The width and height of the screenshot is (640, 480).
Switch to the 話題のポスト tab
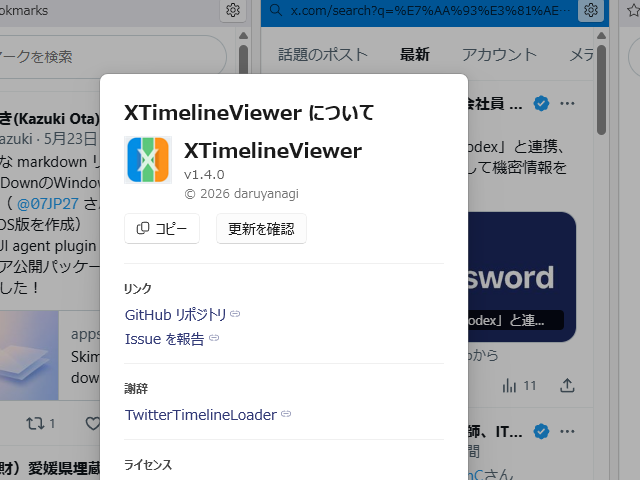tap(323, 54)
